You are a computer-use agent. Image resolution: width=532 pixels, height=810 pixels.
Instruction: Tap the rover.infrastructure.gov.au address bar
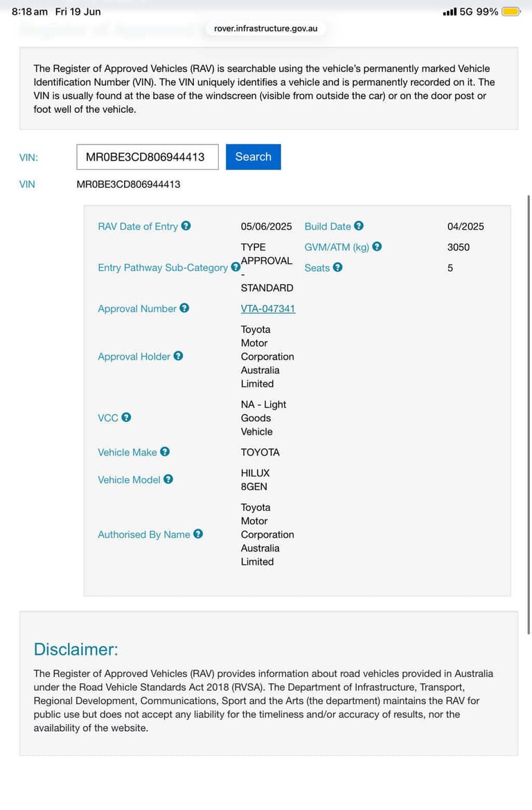tap(265, 28)
